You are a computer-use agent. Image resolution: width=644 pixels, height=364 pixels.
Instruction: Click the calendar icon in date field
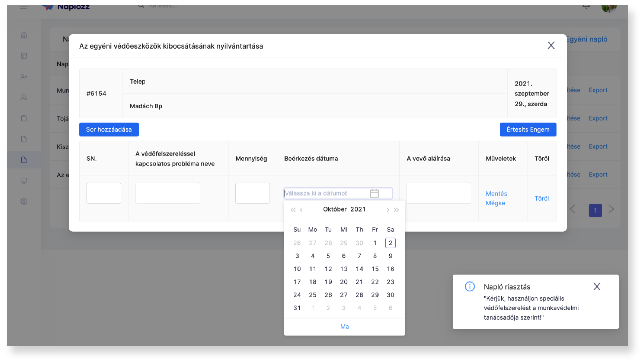tap(374, 193)
